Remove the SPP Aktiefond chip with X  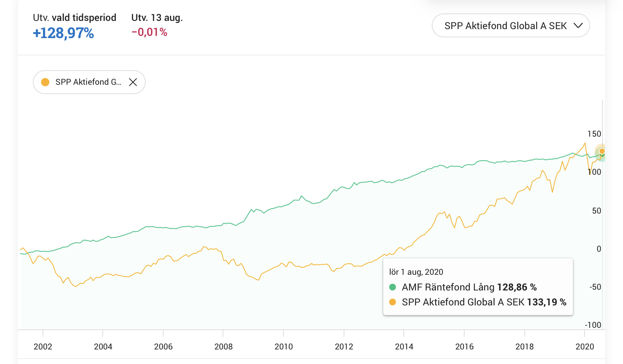(x=133, y=82)
